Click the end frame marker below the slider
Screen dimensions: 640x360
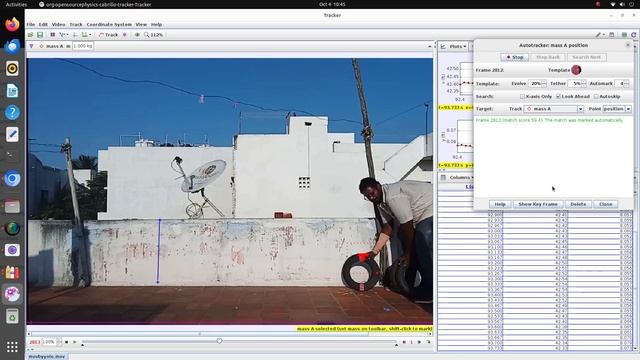396,345
